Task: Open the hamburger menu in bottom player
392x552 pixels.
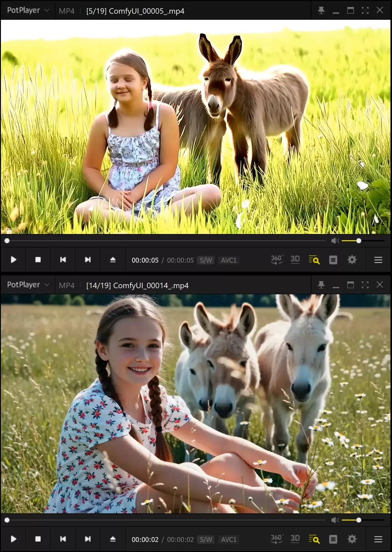Action: pyautogui.click(x=378, y=539)
